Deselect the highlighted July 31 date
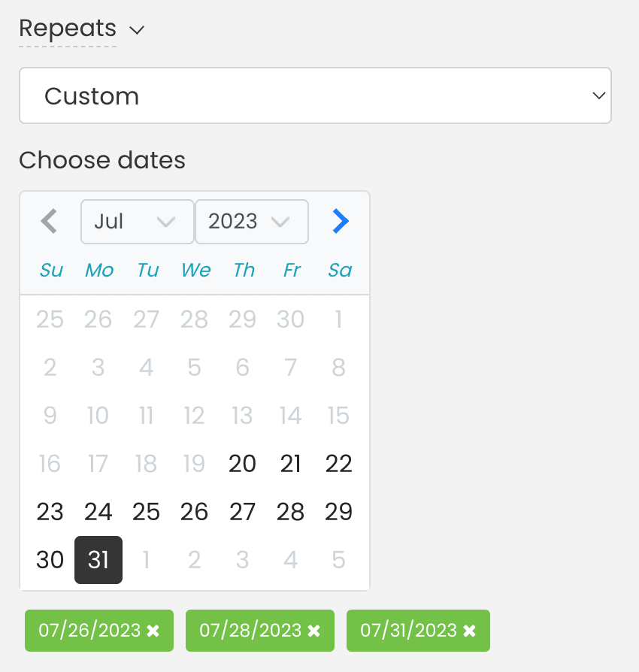 (98, 559)
